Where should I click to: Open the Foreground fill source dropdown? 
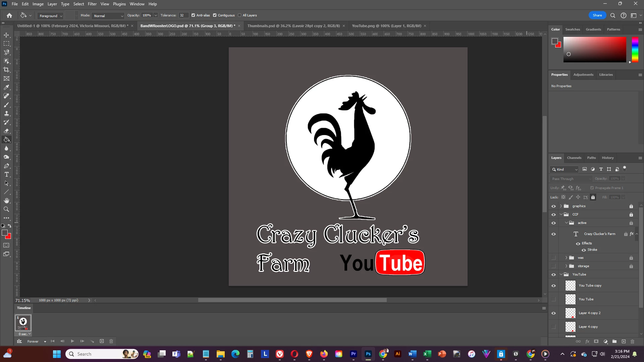(50, 16)
